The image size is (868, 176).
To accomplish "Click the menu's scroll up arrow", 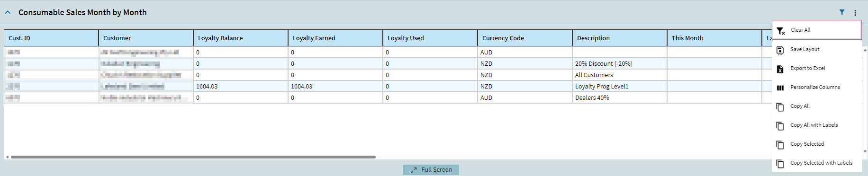I will (x=865, y=50).
